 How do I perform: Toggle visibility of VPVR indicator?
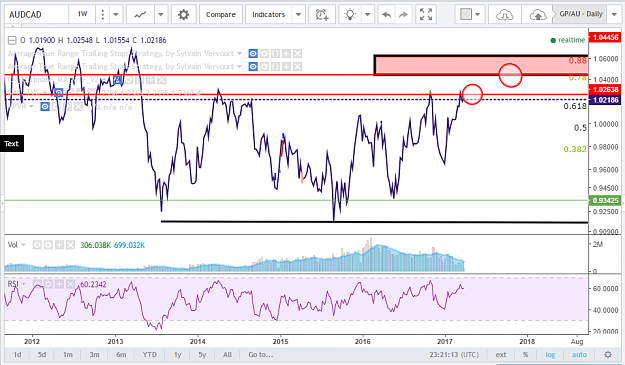(x=45, y=106)
